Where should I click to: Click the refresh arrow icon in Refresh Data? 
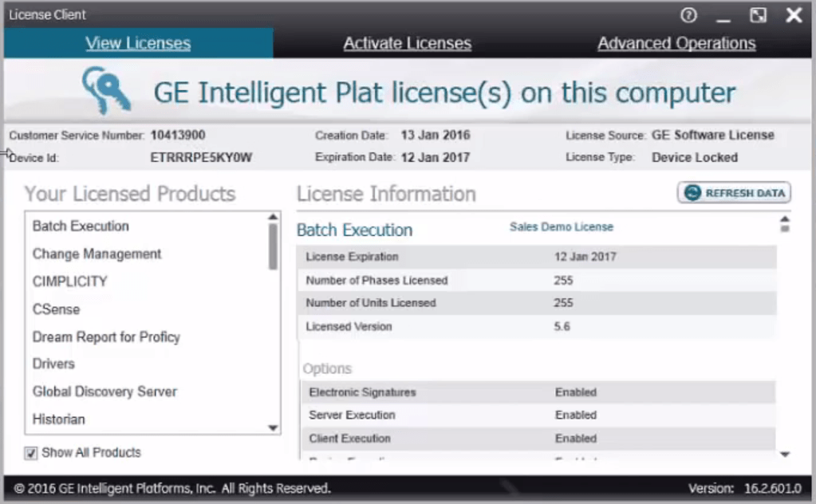point(692,193)
